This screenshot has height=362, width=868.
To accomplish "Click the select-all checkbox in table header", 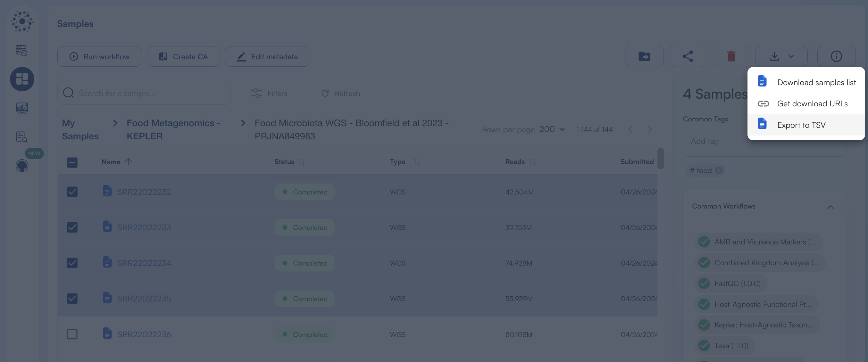I will pyautogui.click(x=72, y=162).
